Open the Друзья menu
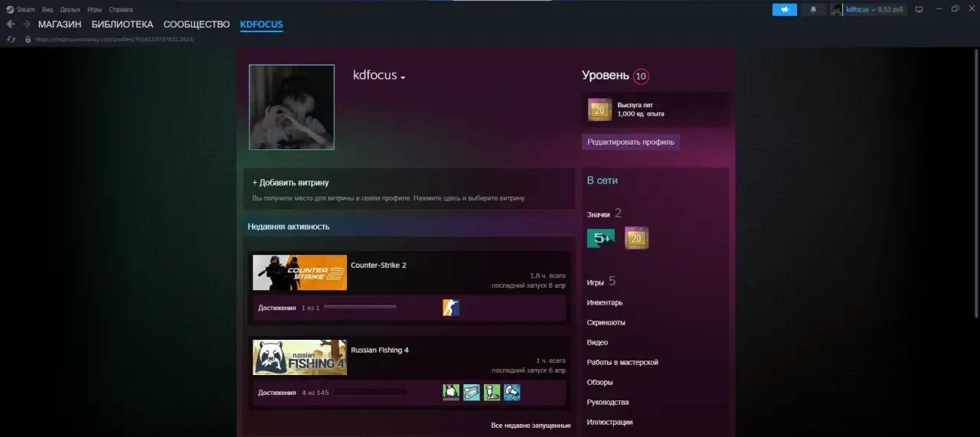Image resolution: width=980 pixels, height=437 pixels. coord(70,10)
